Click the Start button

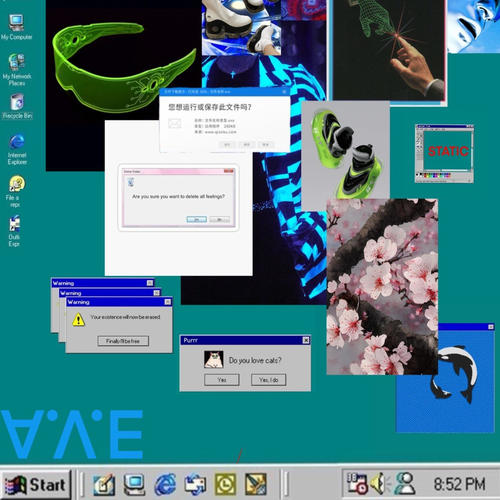[x=35, y=485]
